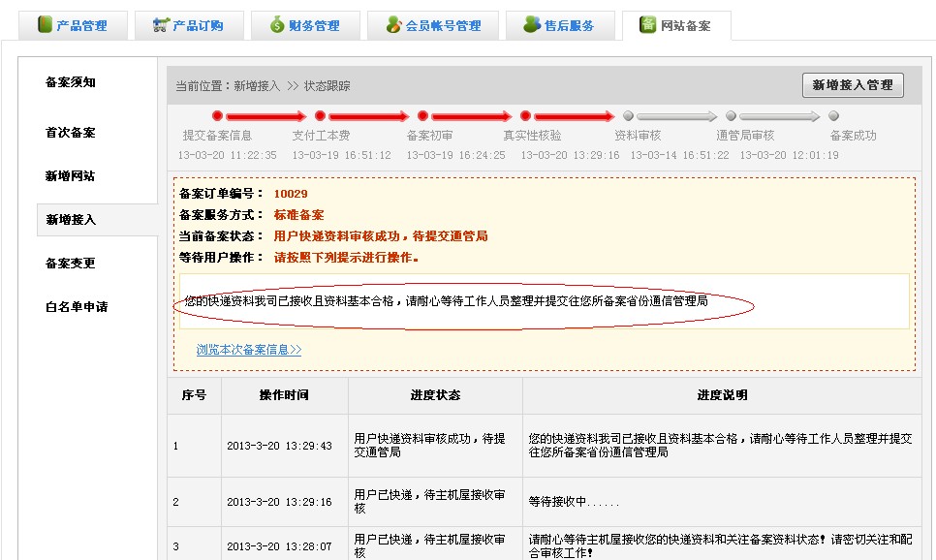The image size is (936, 560).
Task: Open the 浏览本次备案信息>> link
Action: [249, 349]
